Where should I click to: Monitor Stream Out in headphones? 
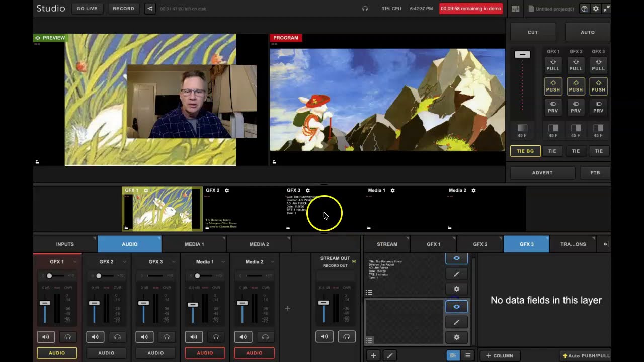pos(347,337)
